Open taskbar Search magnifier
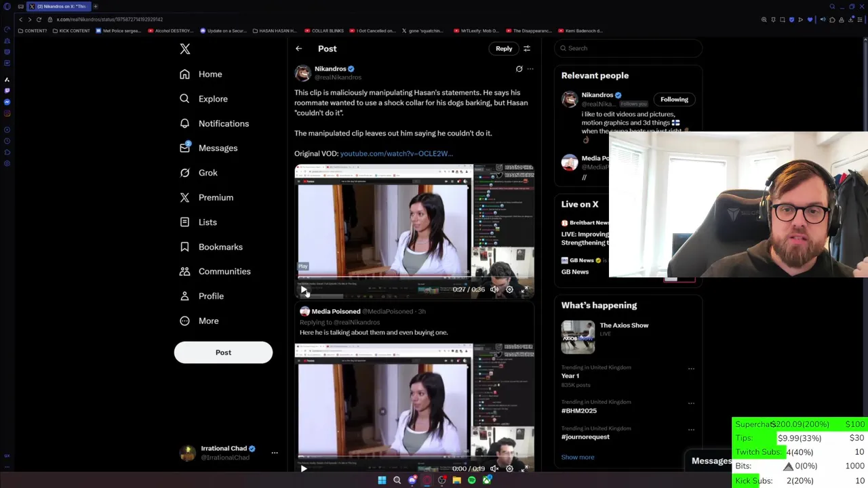The height and width of the screenshot is (488, 868). pos(397,480)
